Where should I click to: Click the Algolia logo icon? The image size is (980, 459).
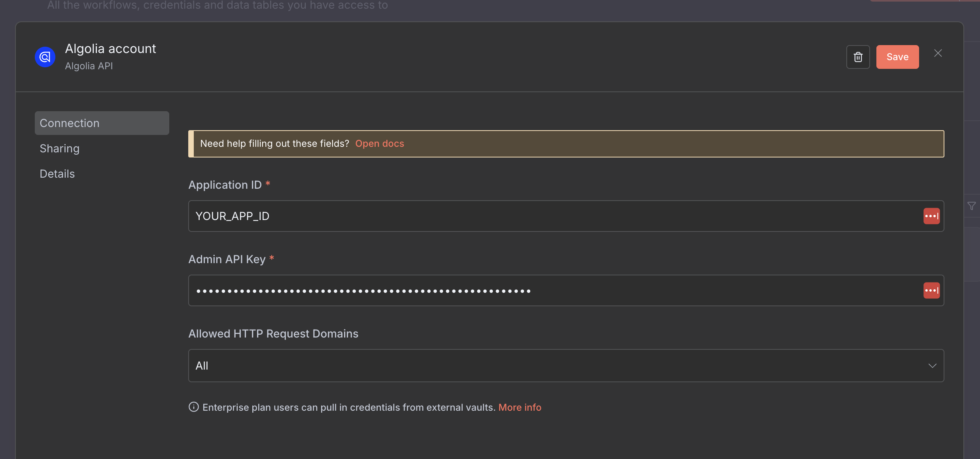45,57
